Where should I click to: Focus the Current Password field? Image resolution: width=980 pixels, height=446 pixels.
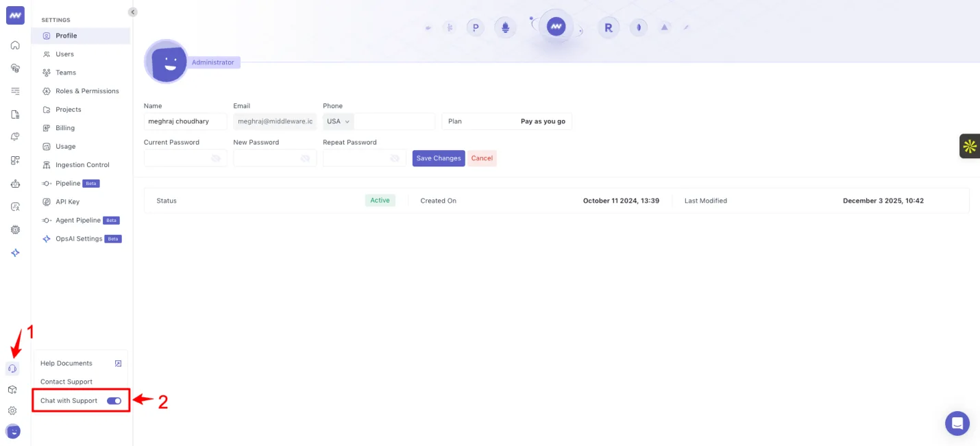[185, 158]
